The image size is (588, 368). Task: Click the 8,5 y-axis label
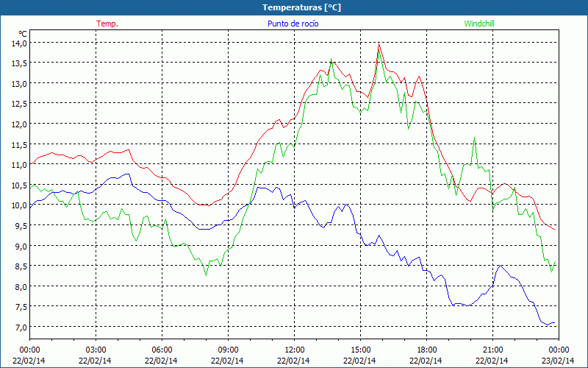[21, 266]
